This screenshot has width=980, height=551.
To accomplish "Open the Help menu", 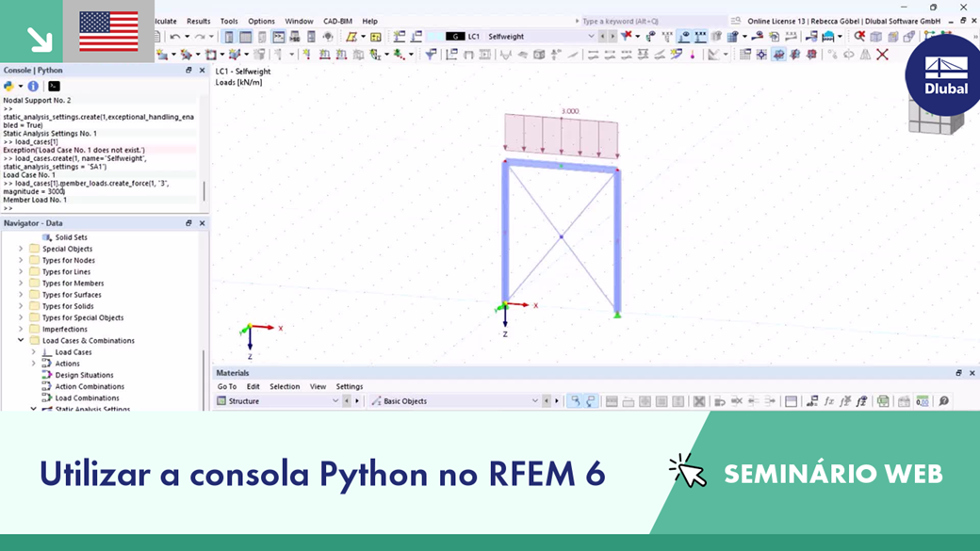I will point(369,22).
